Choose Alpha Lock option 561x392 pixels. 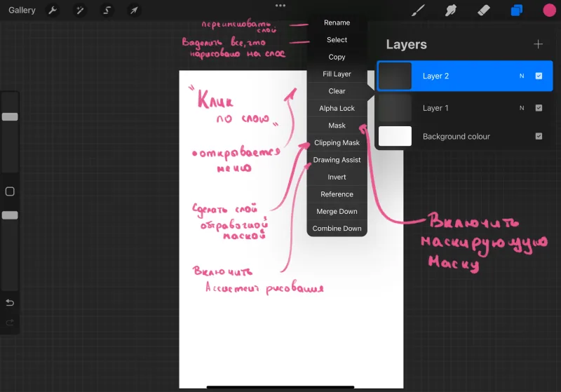(x=337, y=109)
